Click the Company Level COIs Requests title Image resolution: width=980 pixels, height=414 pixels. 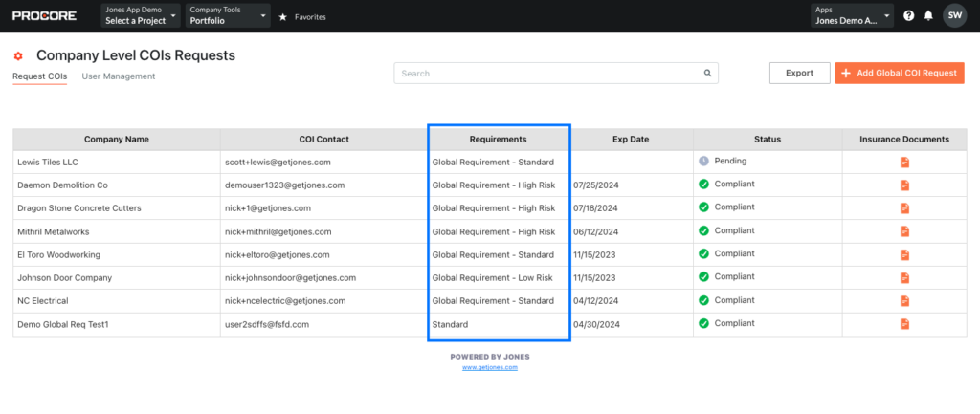[136, 55]
